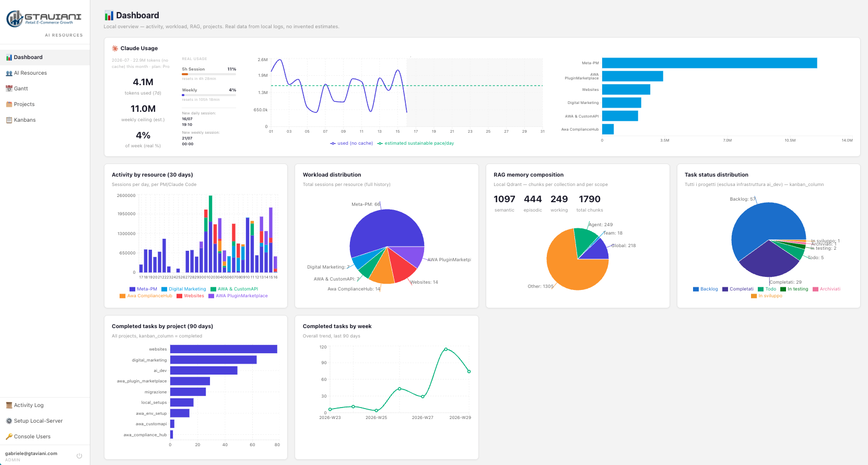Toggle AWA & CustomAPI legend entry
The image size is (868, 465).
click(x=234, y=289)
